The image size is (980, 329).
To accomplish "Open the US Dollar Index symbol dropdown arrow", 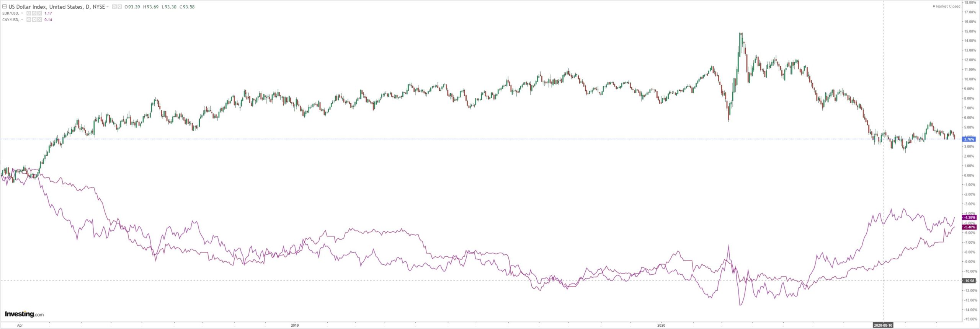I will (x=108, y=7).
